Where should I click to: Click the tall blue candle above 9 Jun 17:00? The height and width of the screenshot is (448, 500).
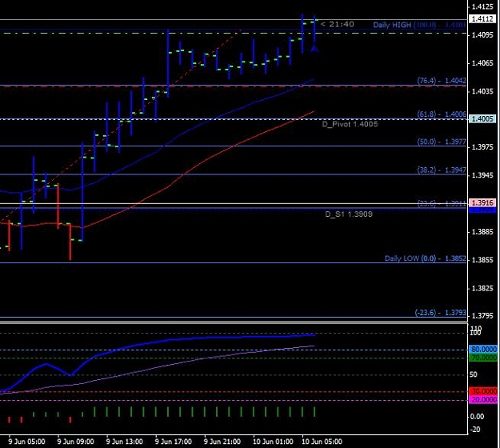click(x=168, y=63)
